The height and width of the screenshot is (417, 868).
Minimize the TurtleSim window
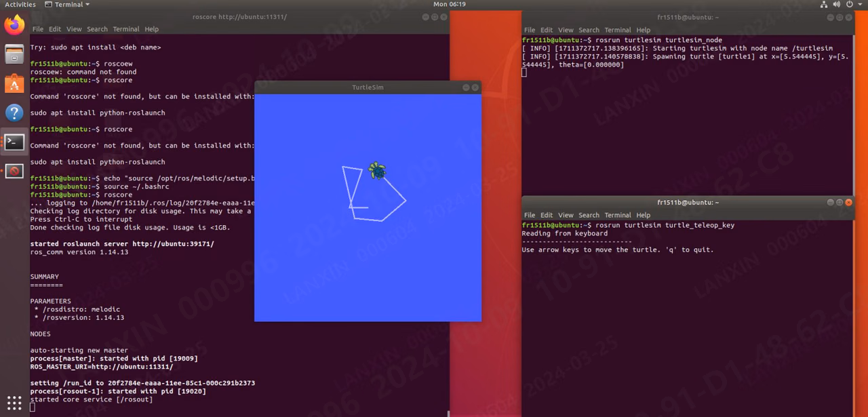(x=467, y=87)
